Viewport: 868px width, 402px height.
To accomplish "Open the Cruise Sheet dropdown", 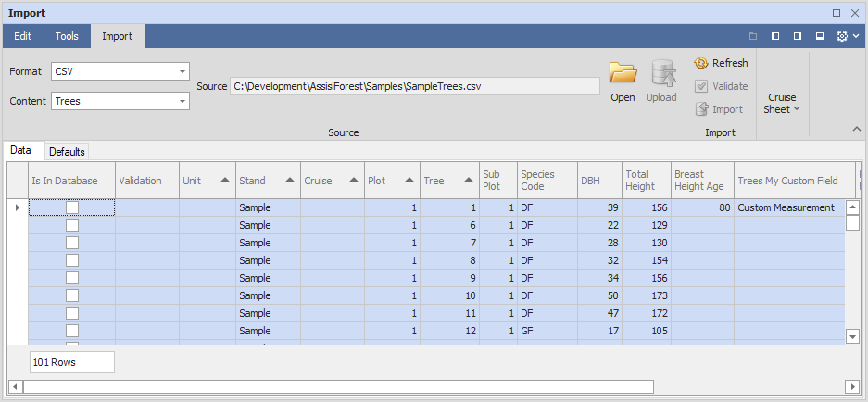I will pyautogui.click(x=782, y=104).
